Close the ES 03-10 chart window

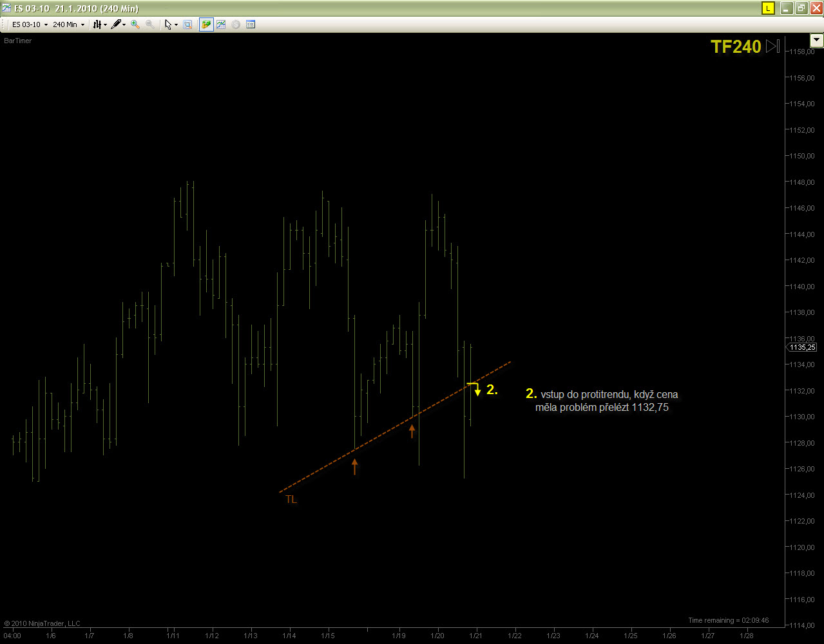tap(815, 8)
